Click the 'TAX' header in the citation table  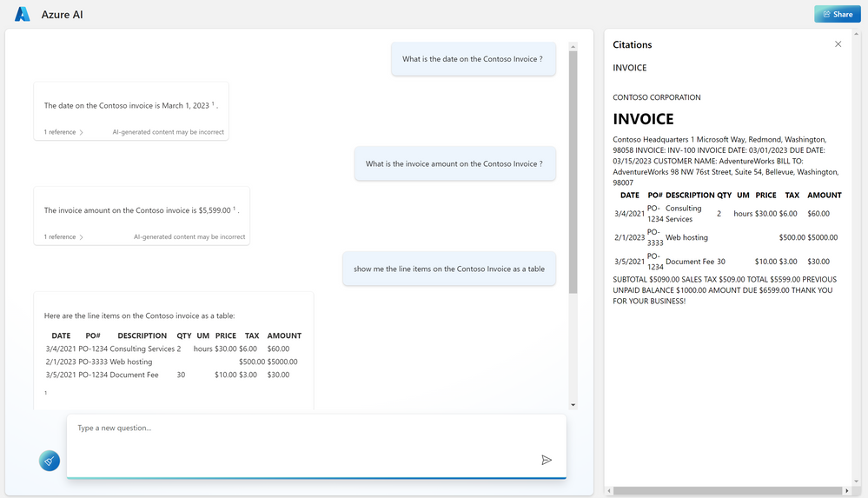792,195
